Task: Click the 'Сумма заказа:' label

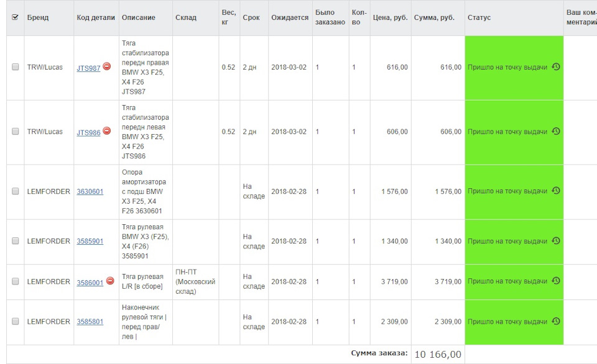Action: (379, 353)
